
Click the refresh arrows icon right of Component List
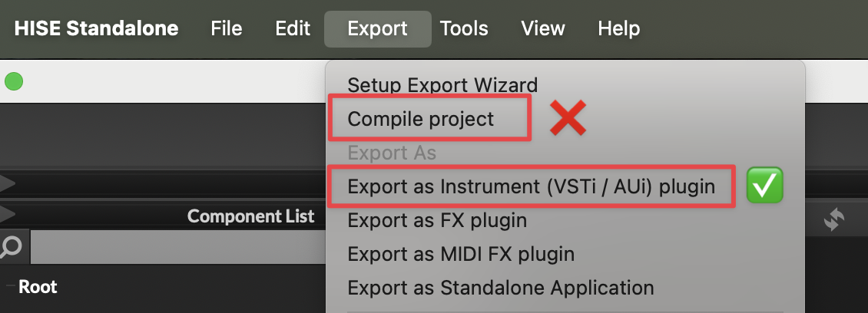coord(833,220)
